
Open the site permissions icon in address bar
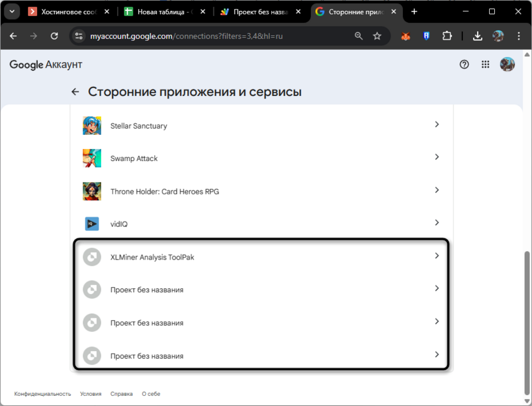click(78, 36)
